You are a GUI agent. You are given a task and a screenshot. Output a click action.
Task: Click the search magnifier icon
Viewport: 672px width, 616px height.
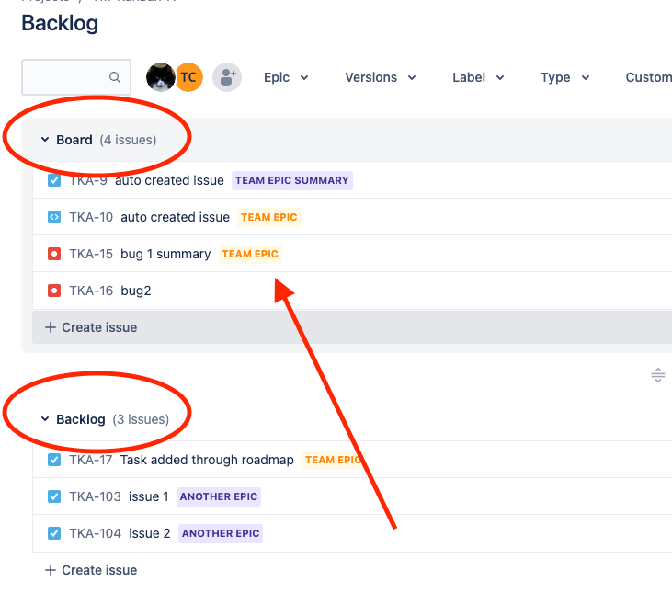point(114,77)
